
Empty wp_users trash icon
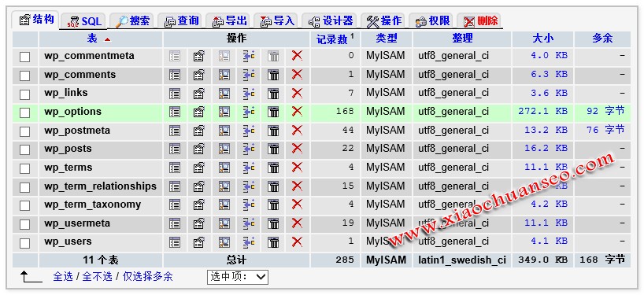point(273,242)
